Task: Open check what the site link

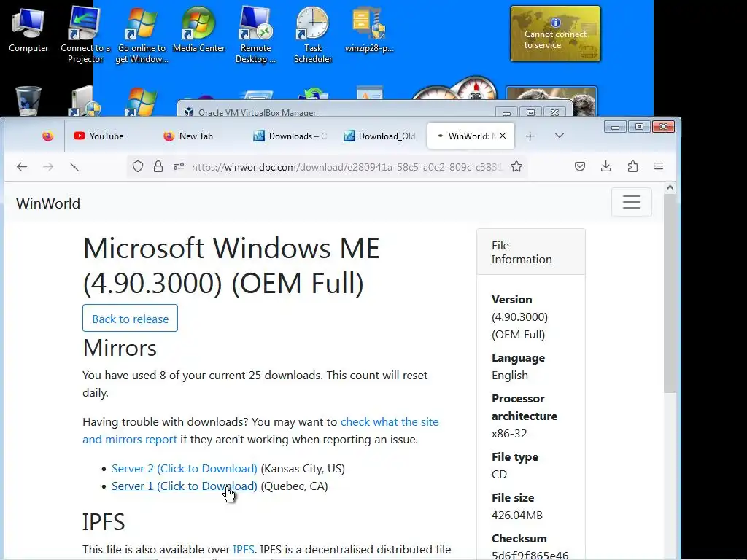Action: click(x=390, y=422)
